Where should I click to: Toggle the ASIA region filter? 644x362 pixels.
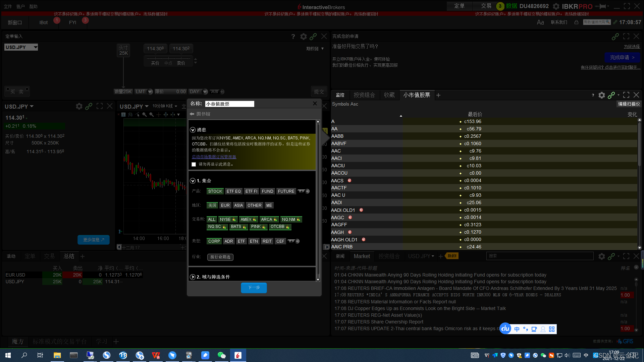tap(238, 205)
